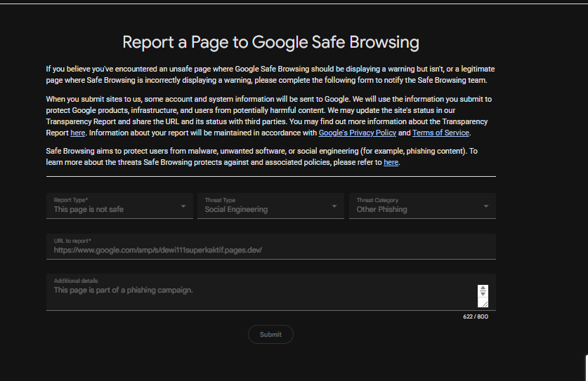588x381 pixels.
Task: Click the textarea scroll up arrow
Action: pyautogui.click(x=483, y=288)
